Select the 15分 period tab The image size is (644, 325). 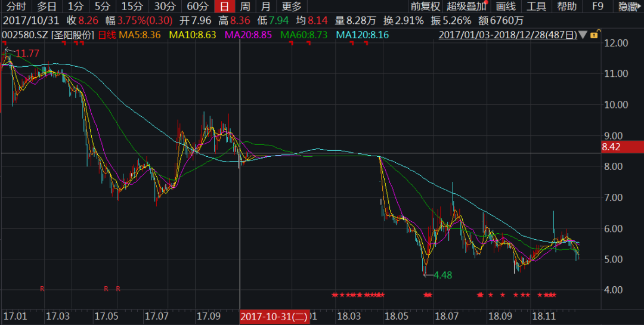[x=132, y=7]
